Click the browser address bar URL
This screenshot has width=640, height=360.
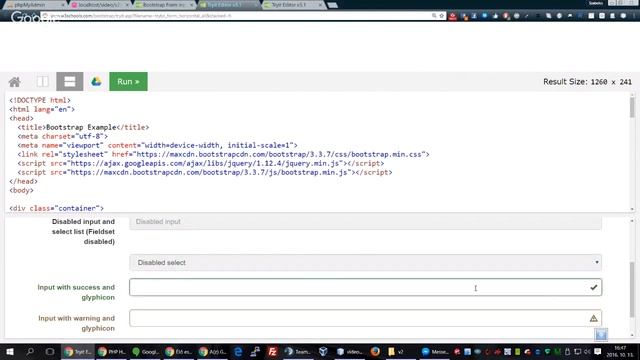pyautogui.click(x=141, y=16)
